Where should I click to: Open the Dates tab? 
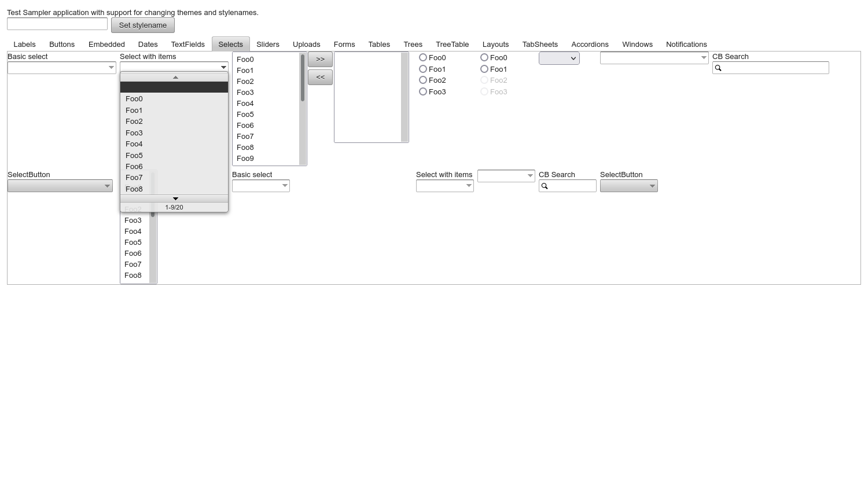(148, 44)
